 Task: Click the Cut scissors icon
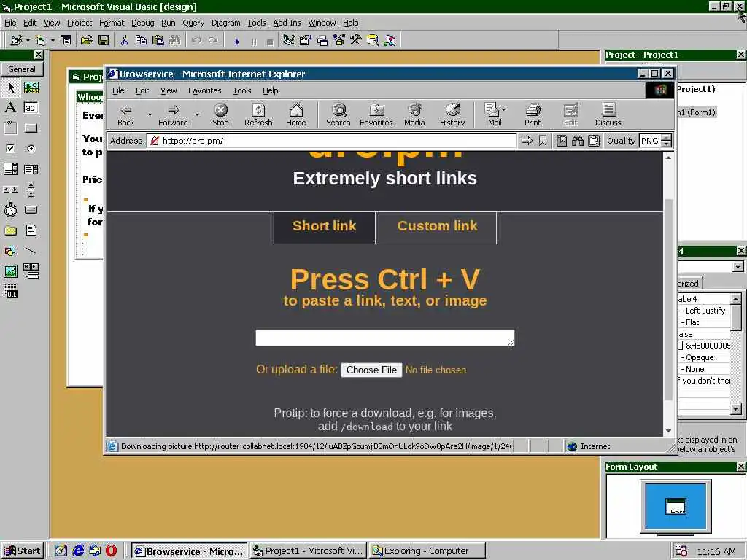click(124, 41)
